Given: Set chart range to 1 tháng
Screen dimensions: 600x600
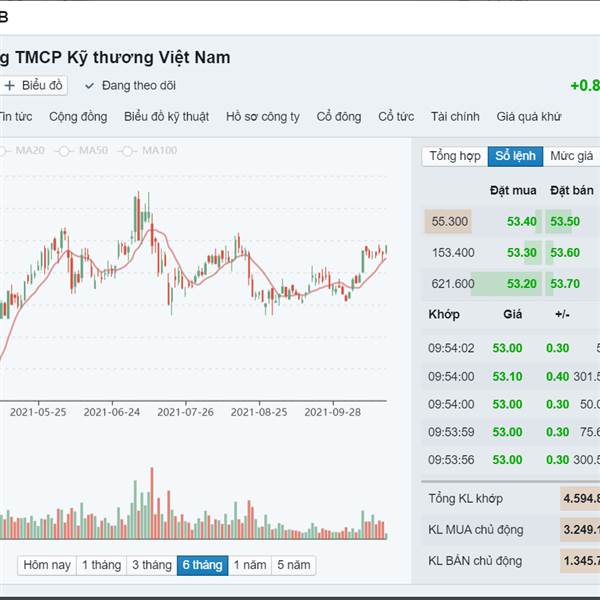Looking at the screenshot, I should click(x=101, y=565).
